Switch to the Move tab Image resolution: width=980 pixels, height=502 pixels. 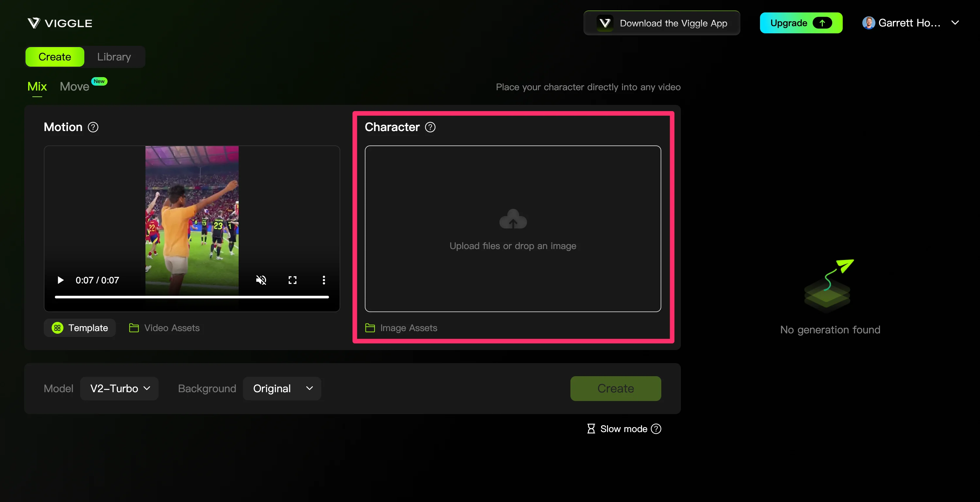pos(75,87)
